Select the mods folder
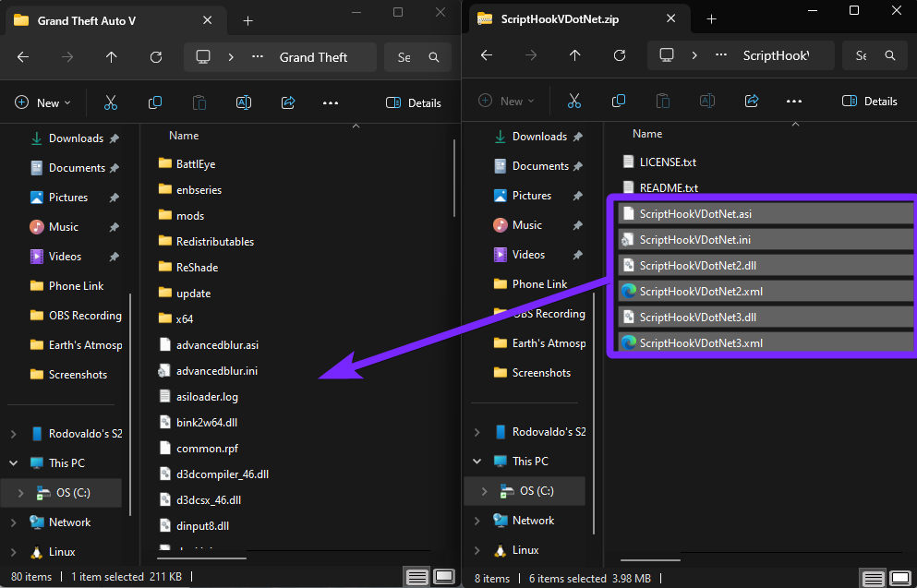This screenshot has height=588, width=917. [190, 216]
